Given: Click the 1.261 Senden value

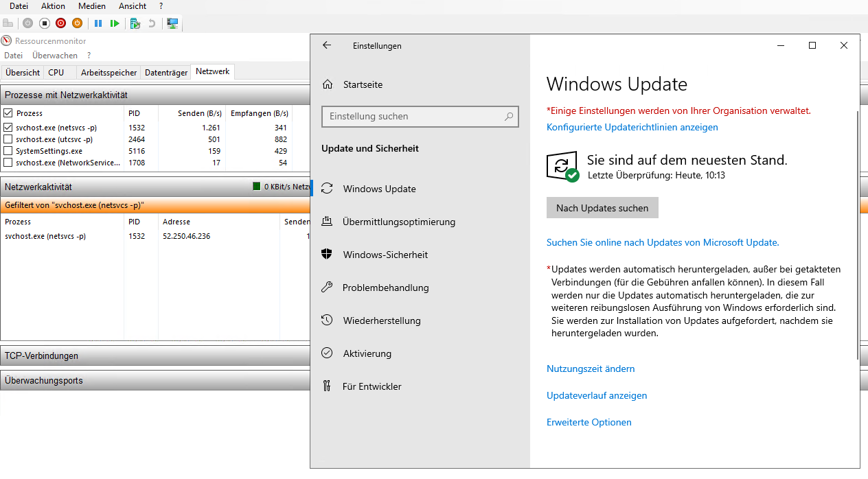Looking at the screenshot, I should pyautogui.click(x=211, y=128).
